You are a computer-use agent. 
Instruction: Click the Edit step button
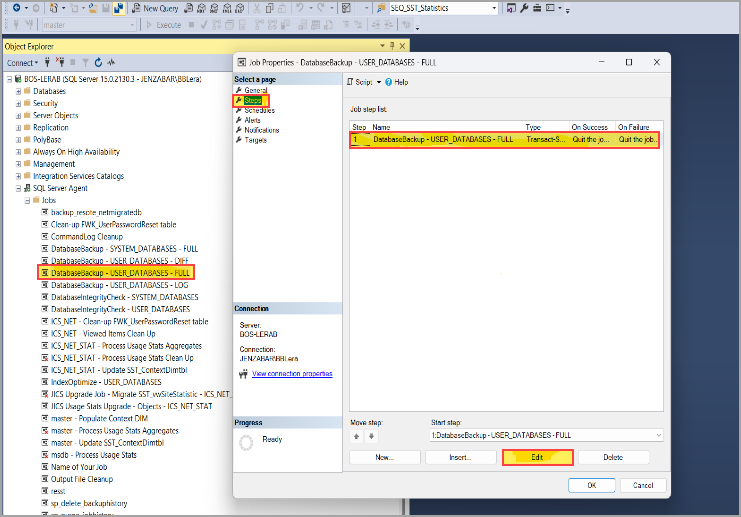538,457
